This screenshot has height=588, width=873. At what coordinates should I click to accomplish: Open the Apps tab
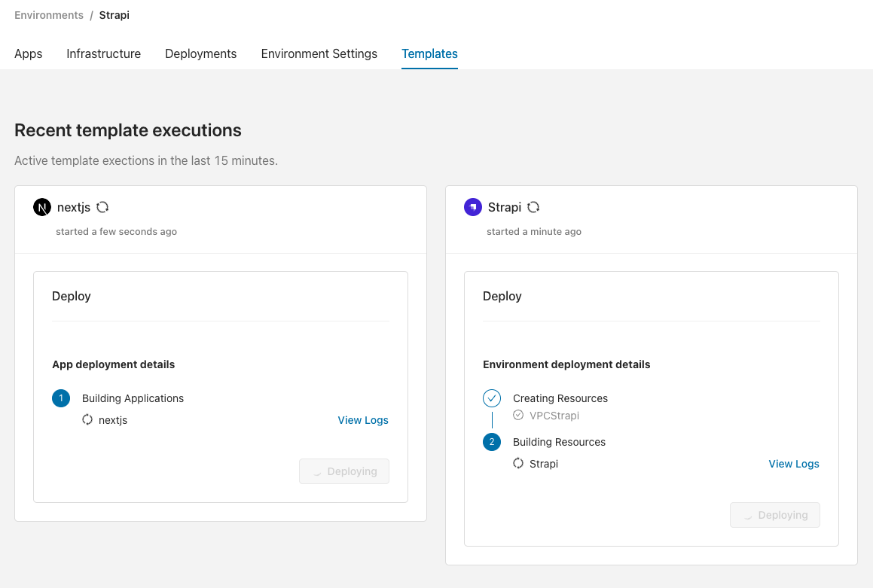29,54
